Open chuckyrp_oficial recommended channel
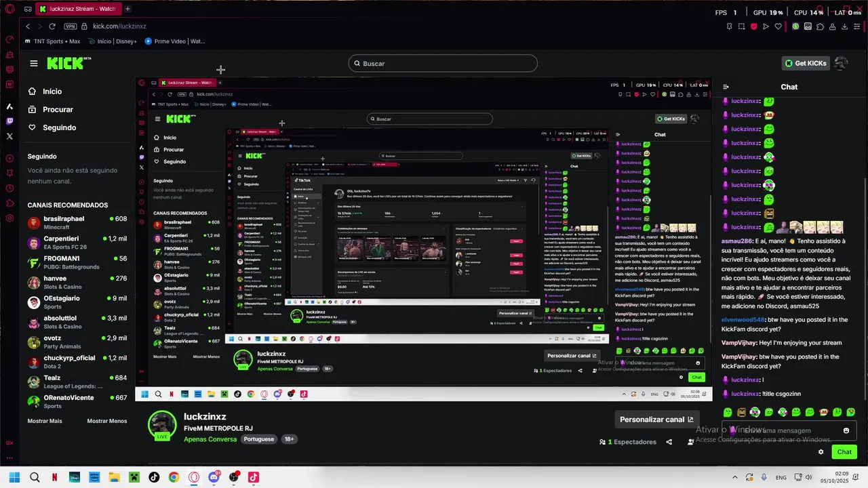Screen dimensions: 868x488 (77, 361)
